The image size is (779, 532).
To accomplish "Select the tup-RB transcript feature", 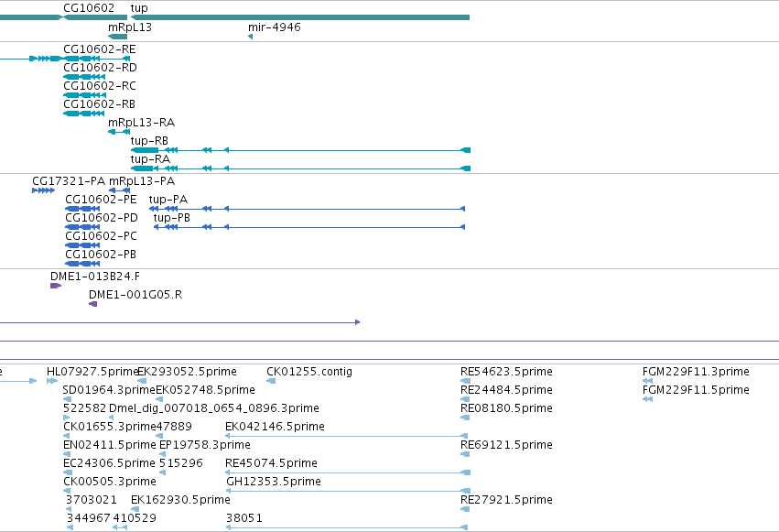I will [x=300, y=150].
